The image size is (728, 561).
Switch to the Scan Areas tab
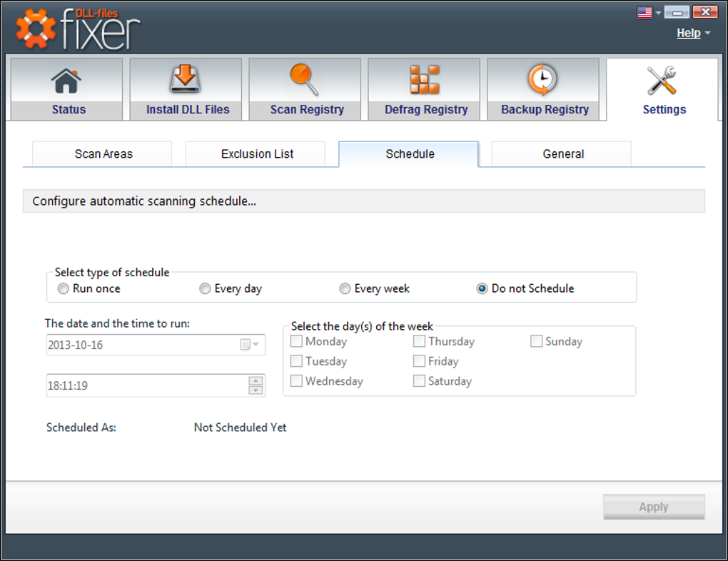click(103, 154)
